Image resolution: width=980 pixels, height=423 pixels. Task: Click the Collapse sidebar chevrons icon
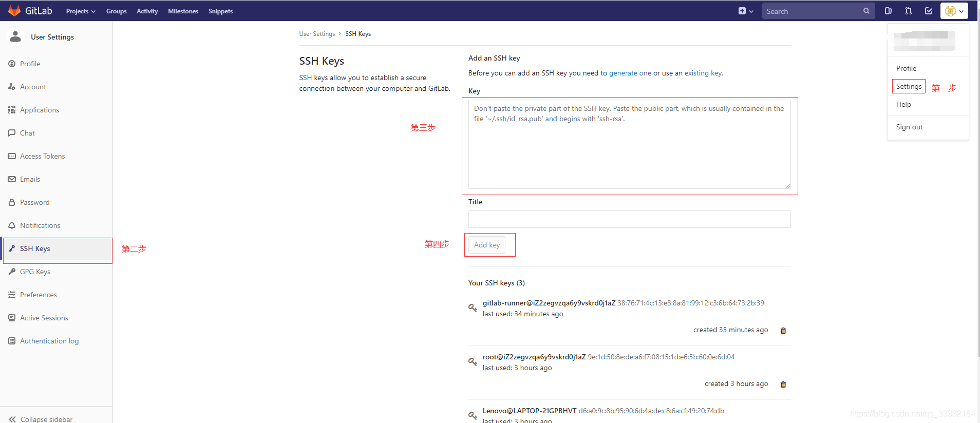(x=12, y=419)
